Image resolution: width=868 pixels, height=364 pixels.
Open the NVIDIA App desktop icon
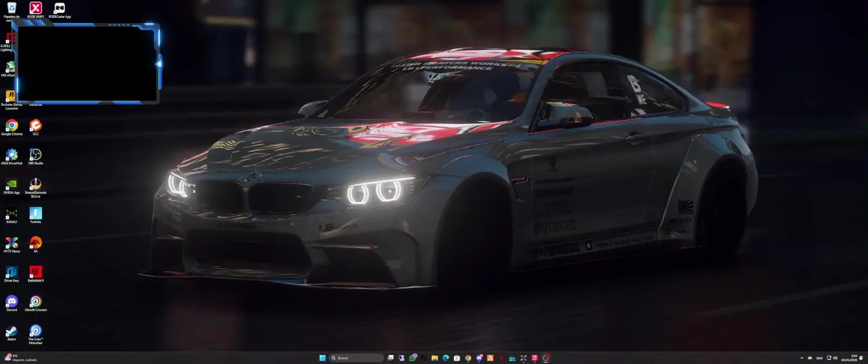12,186
